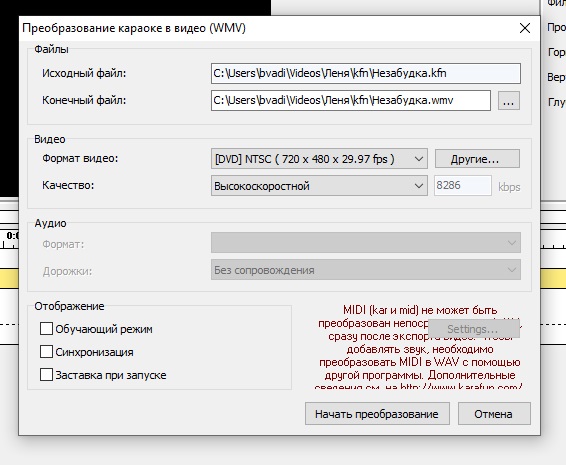This screenshot has height=465, width=566.
Task: Expand the Качество dropdown list
Action: 319,186
